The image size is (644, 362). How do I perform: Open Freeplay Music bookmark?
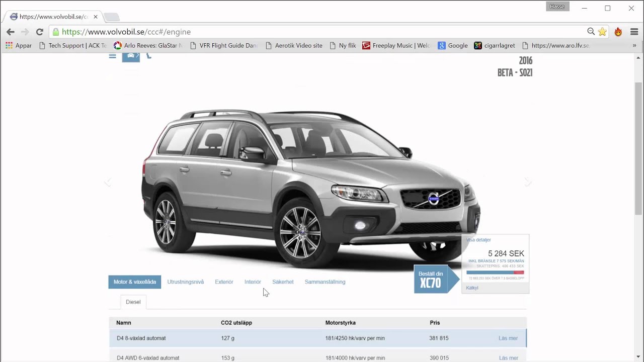click(x=397, y=45)
